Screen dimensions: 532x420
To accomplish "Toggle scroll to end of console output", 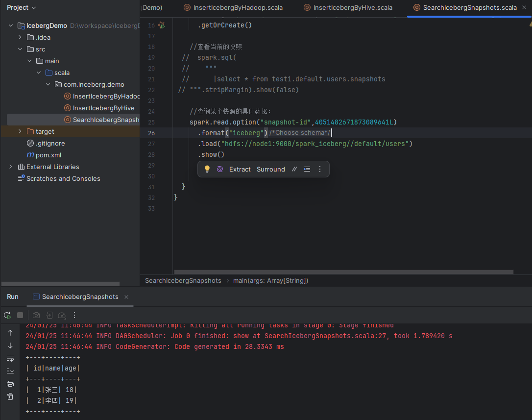I will (x=10, y=371).
